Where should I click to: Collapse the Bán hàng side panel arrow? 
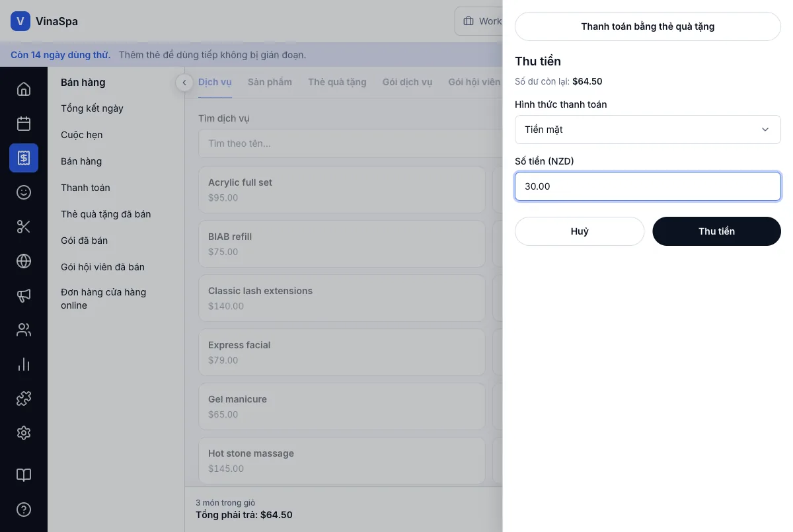click(184, 83)
